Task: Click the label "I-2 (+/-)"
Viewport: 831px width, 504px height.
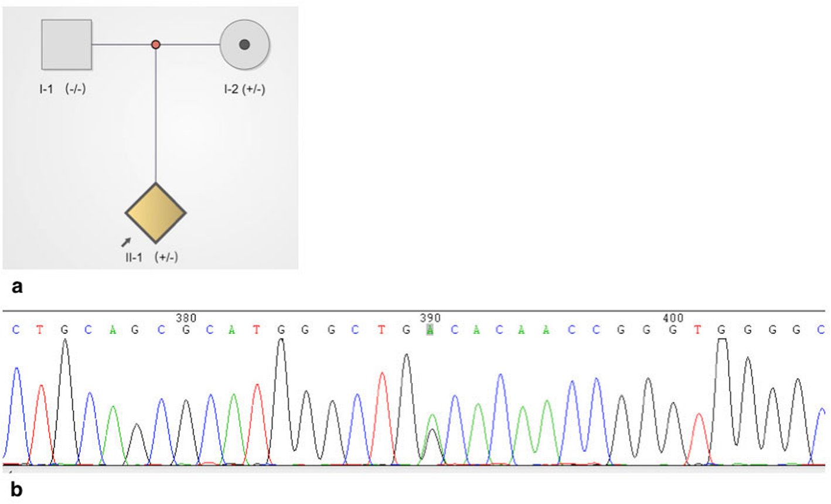Action: click(244, 90)
